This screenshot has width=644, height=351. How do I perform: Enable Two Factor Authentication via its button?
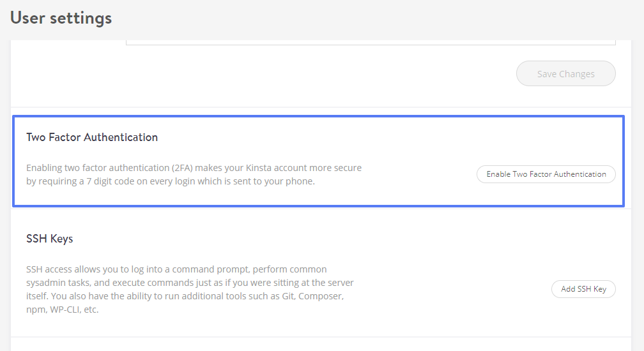tap(546, 174)
